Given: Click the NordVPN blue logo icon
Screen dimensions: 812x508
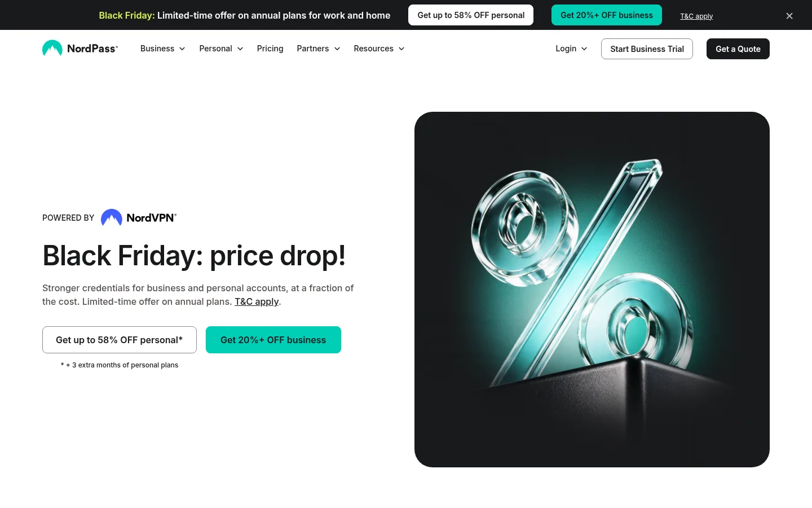Looking at the screenshot, I should pyautogui.click(x=112, y=218).
